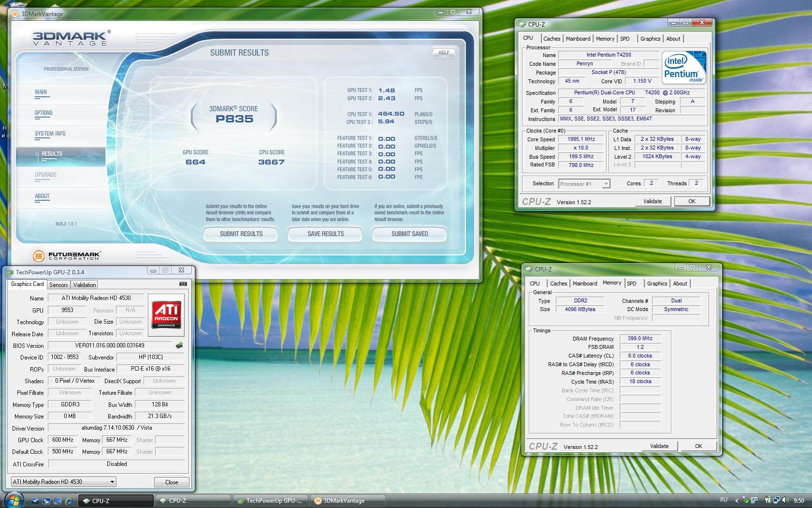Click the BIOS Version field in GPU-Z
This screenshot has height=508, width=812.
point(110,345)
